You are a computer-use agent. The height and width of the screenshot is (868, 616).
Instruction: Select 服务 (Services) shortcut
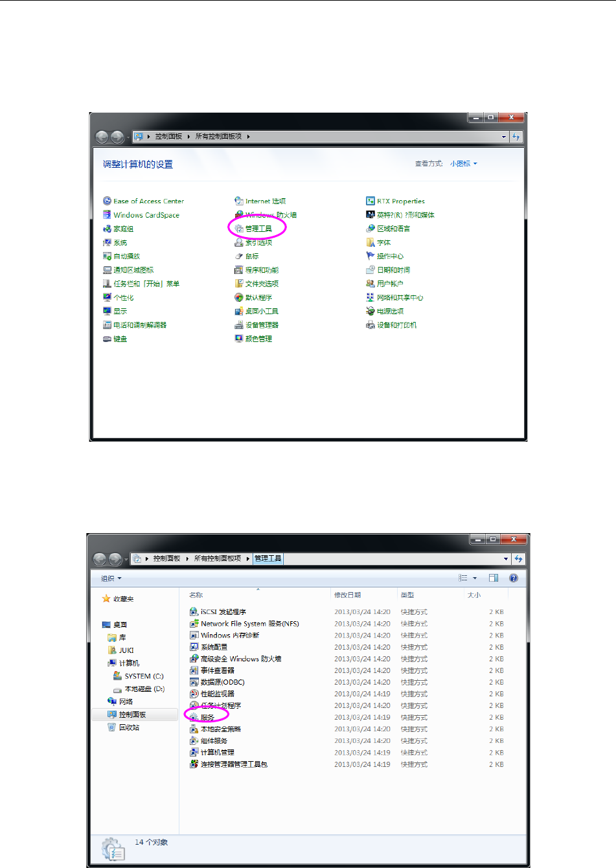click(202, 717)
